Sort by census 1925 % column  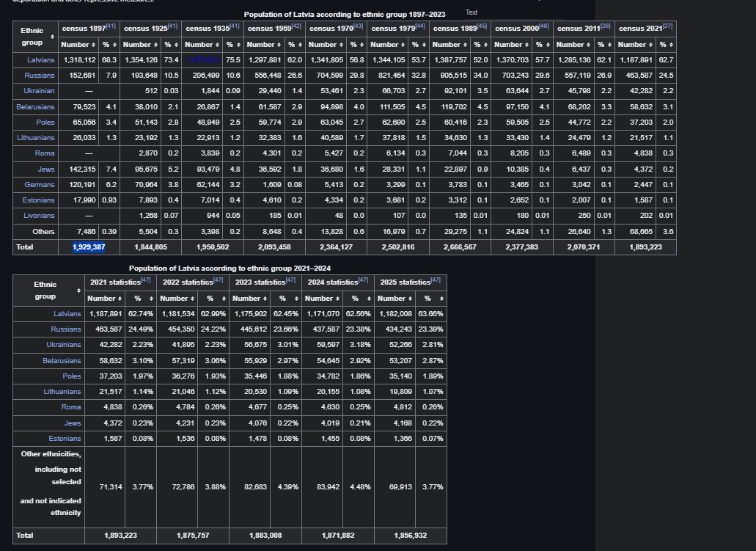pos(171,45)
